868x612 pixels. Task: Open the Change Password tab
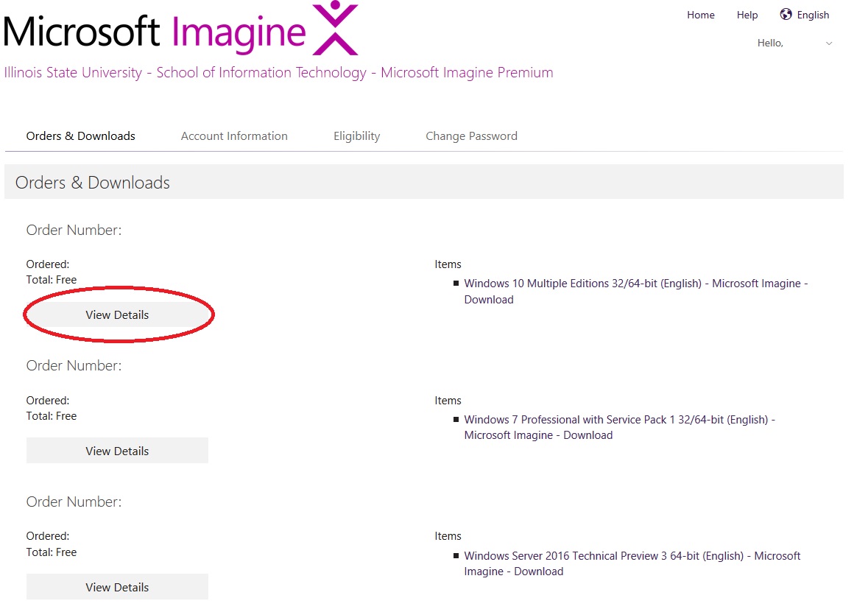(472, 136)
